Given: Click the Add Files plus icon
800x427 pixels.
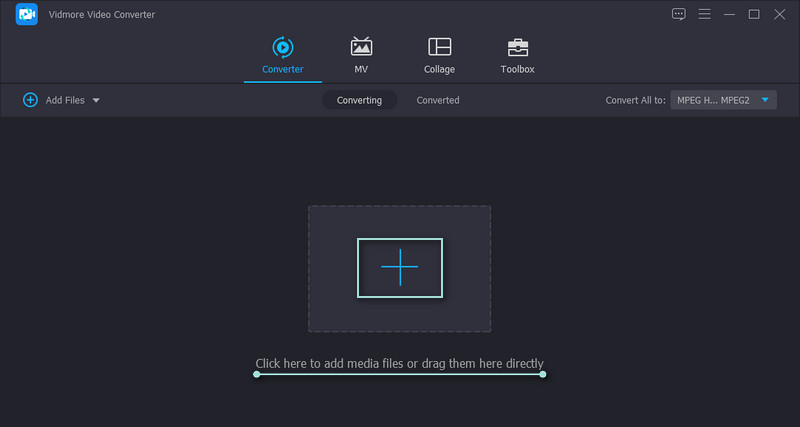Looking at the screenshot, I should [30, 100].
